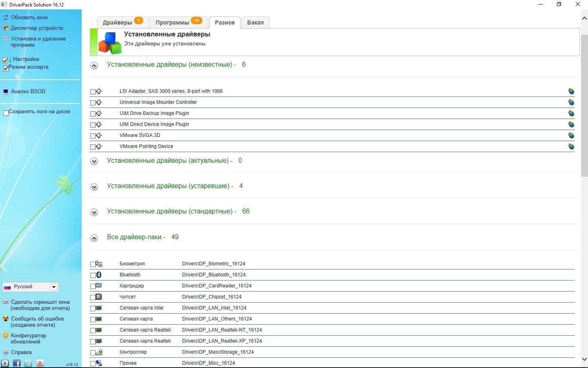This screenshot has width=588, height=368.
Task: Switch to the Драйверы tab
Action: (x=123, y=22)
